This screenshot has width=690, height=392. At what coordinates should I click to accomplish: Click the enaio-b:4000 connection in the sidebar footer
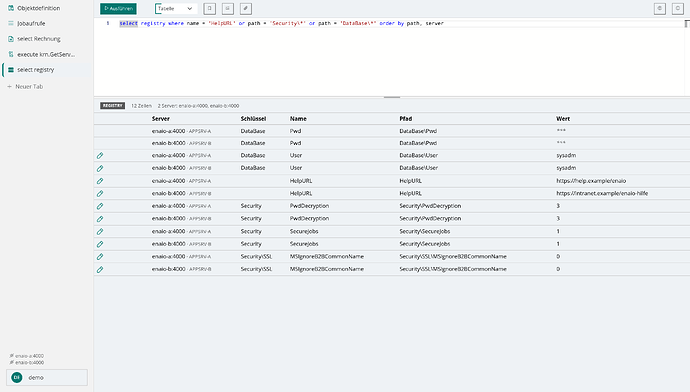pyautogui.click(x=27, y=363)
